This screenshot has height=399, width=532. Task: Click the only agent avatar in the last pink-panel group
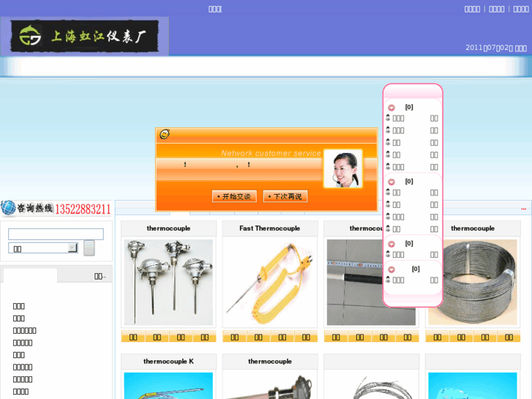[x=388, y=280]
